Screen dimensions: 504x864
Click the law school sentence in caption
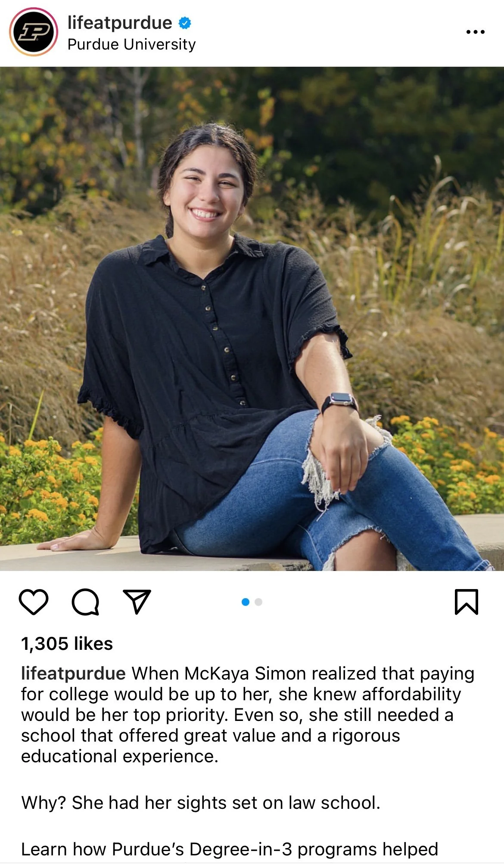pos(201,803)
